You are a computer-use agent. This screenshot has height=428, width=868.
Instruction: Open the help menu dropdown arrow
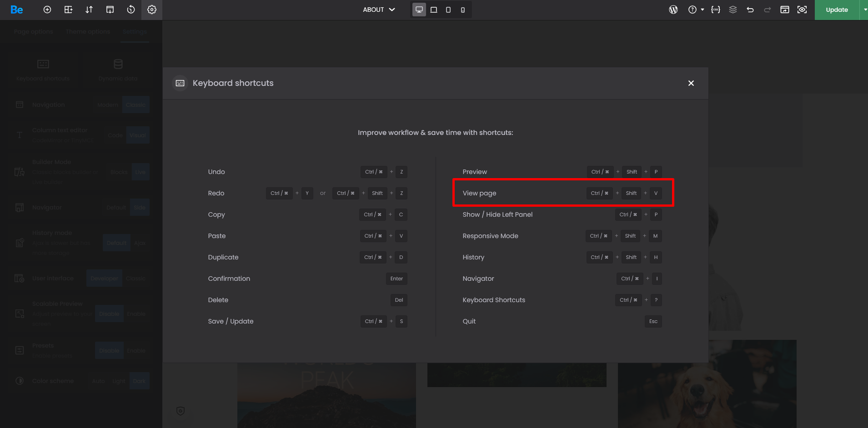click(x=702, y=10)
